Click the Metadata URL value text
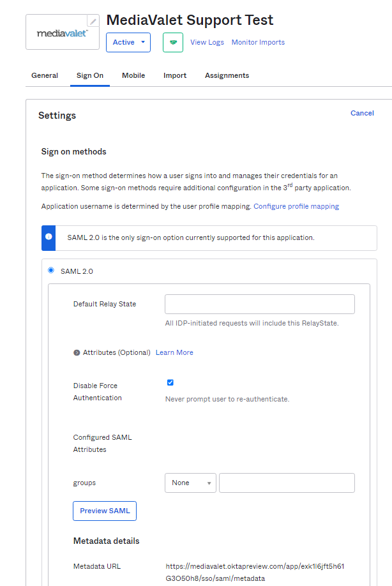This screenshot has height=586, width=392. pyautogui.click(x=255, y=572)
